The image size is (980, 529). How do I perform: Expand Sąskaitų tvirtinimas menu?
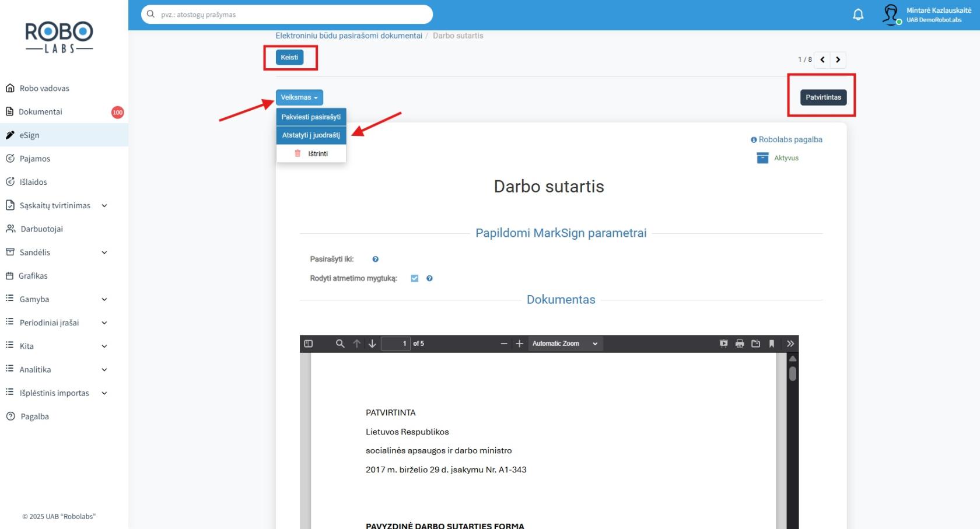(x=104, y=205)
